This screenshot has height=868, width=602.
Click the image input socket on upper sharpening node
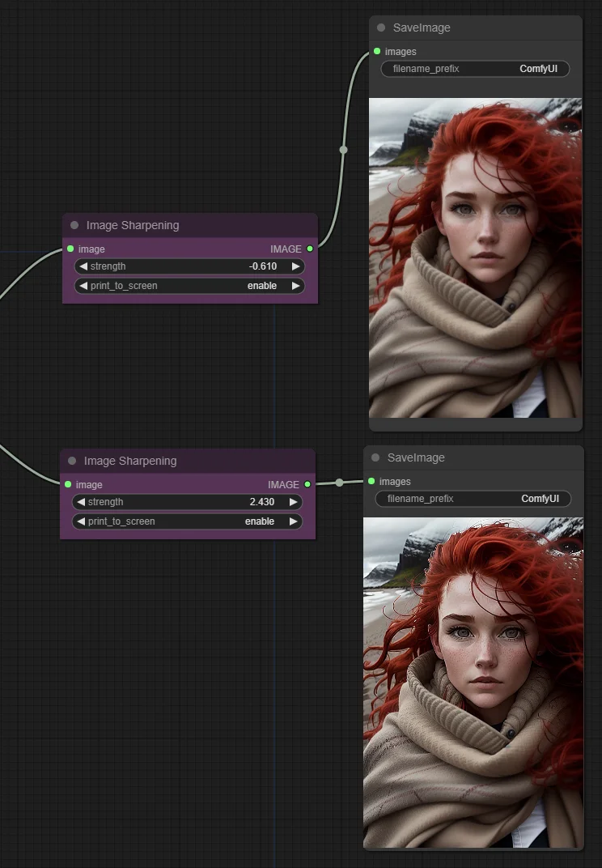click(x=70, y=249)
